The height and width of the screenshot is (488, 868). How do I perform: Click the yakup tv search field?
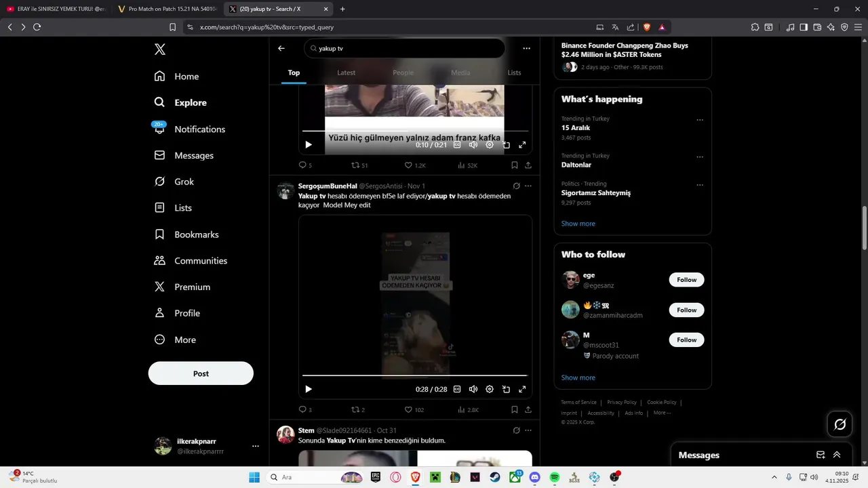[405, 48]
